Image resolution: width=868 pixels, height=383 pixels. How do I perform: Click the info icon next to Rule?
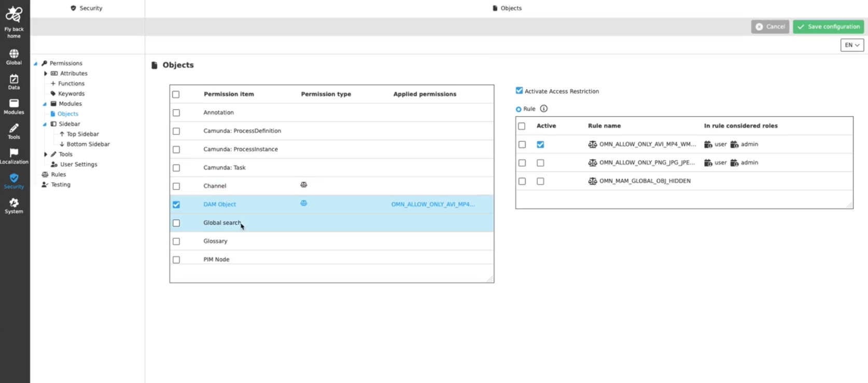(543, 109)
